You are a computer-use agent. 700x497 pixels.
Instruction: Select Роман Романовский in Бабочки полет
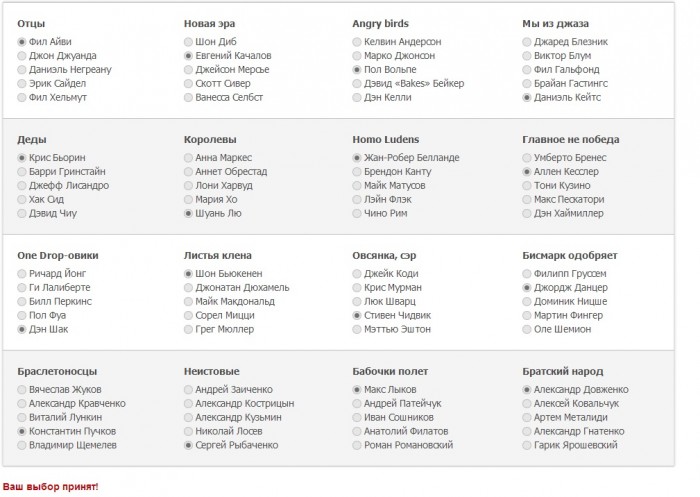(x=357, y=446)
